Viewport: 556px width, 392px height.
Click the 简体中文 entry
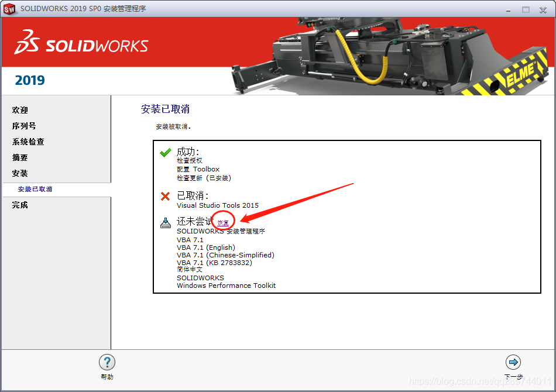pos(190,270)
